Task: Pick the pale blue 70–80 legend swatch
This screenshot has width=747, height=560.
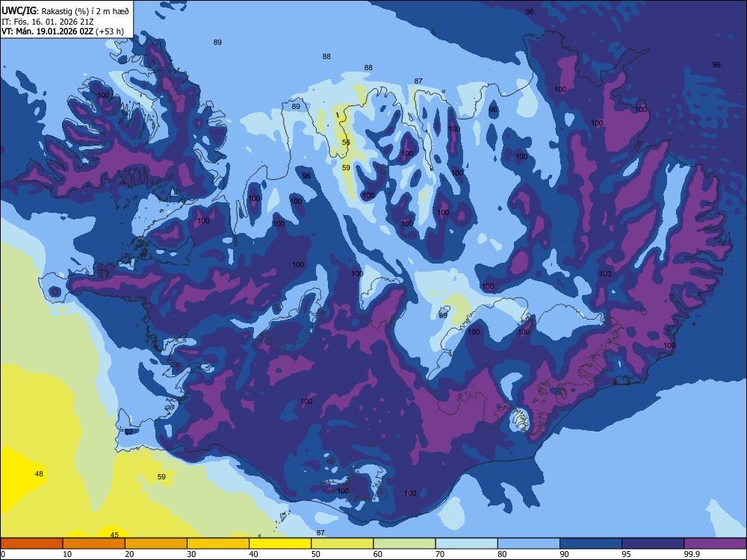Action: (466, 544)
